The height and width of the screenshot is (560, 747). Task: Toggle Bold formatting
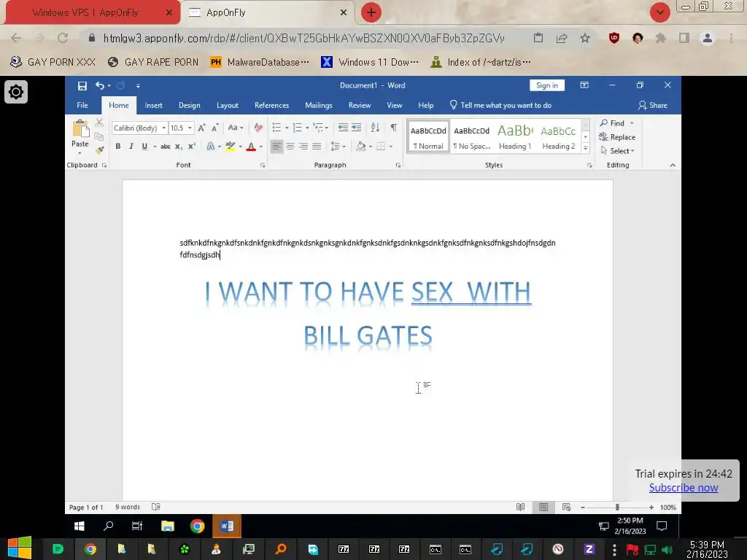point(117,146)
